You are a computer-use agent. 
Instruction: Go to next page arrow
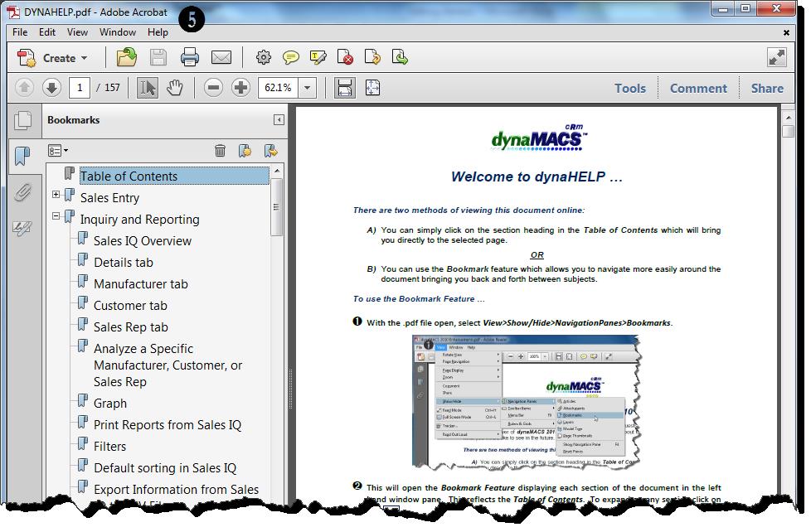point(51,88)
